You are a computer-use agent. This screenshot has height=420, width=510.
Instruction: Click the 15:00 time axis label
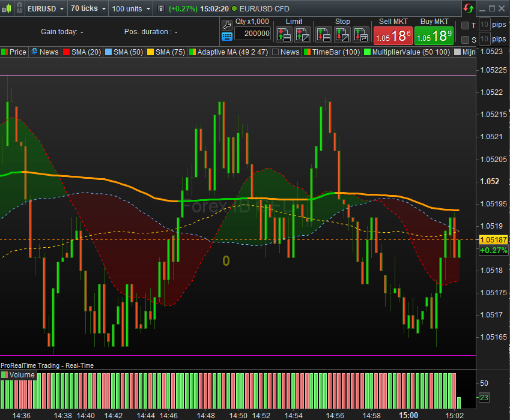[x=408, y=415]
